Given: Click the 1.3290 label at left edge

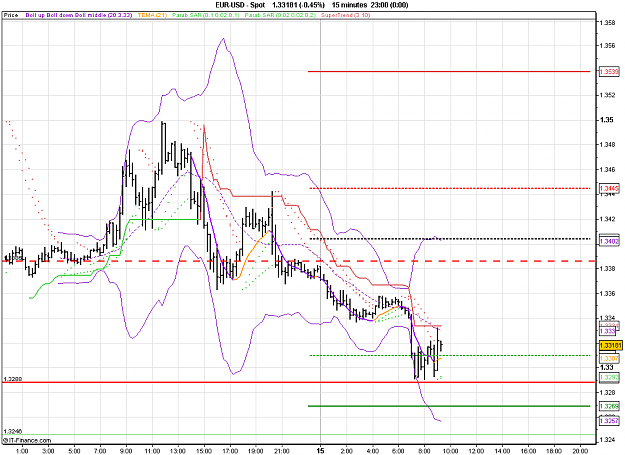Looking at the screenshot, I should (13, 379).
